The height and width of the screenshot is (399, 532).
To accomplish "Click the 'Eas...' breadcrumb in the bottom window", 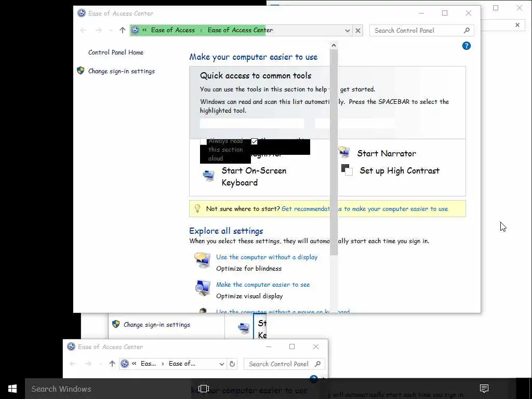I will click(148, 364).
